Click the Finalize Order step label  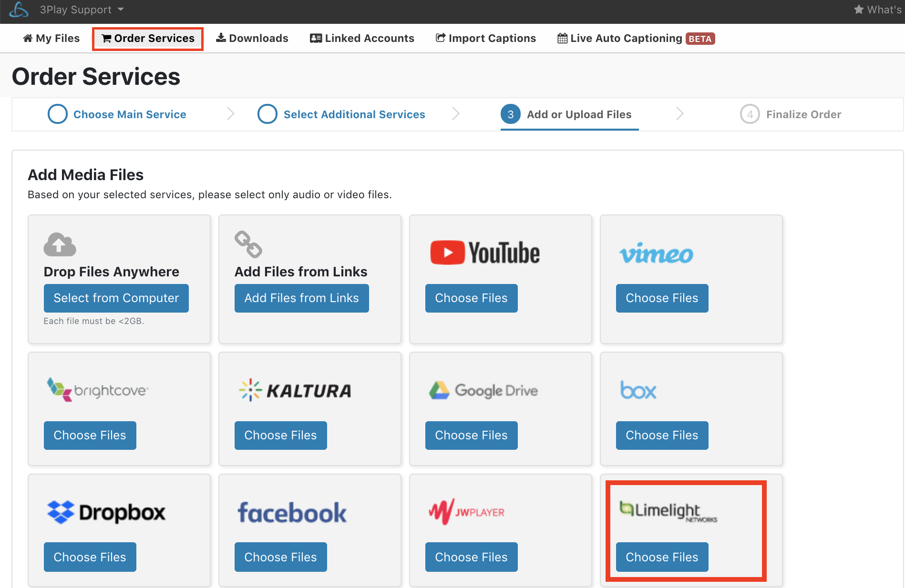(x=803, y=114)
